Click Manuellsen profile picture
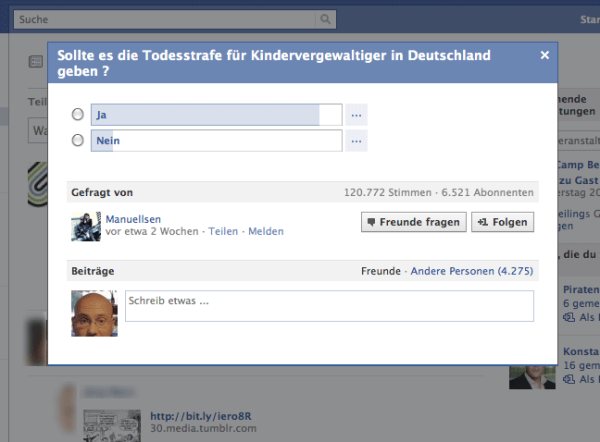Viewport: 600px width, 442px height. (86, 227)
